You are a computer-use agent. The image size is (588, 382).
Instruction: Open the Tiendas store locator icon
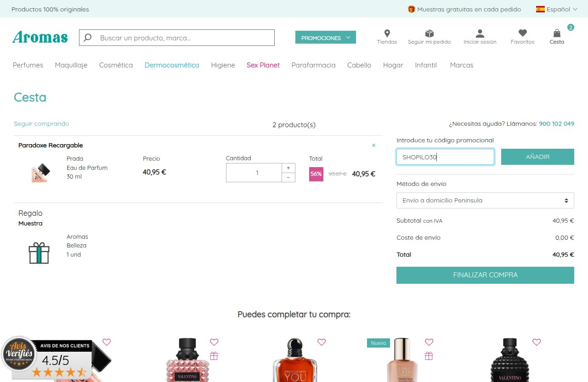click(x=387, y=33)
